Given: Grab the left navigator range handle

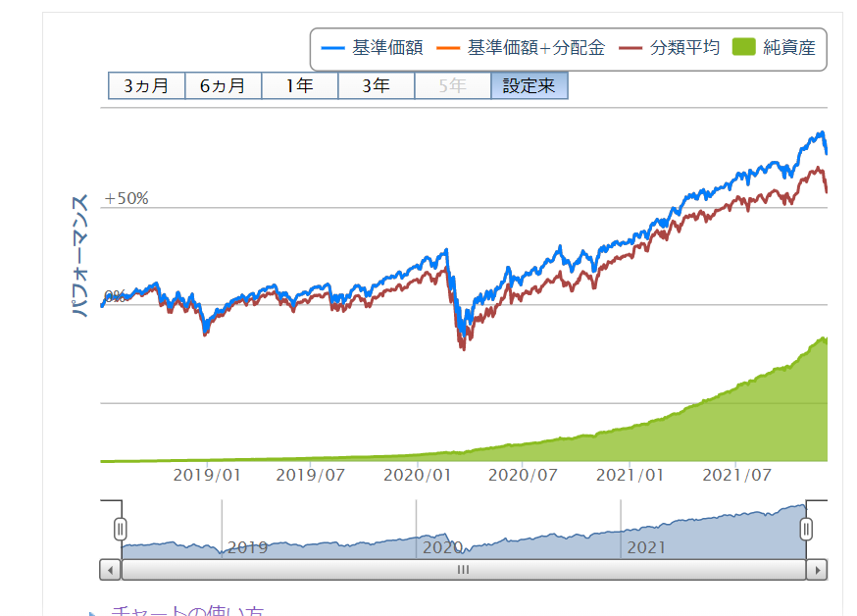Looking at the screenshot, I should [121, 530].
